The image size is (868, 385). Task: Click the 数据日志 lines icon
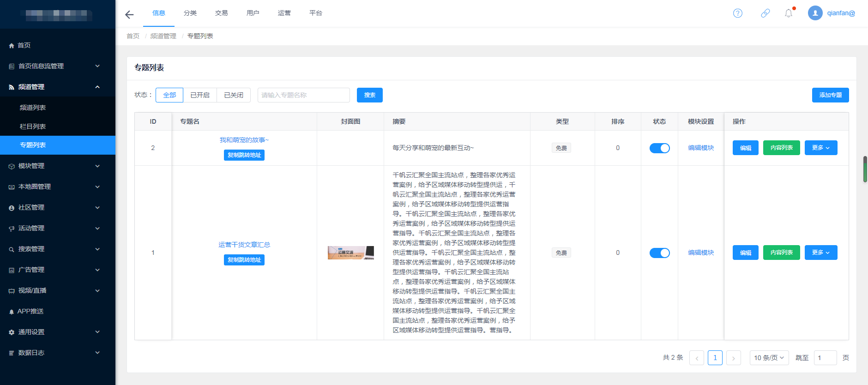pyautogui.click(x=12, y=353)
